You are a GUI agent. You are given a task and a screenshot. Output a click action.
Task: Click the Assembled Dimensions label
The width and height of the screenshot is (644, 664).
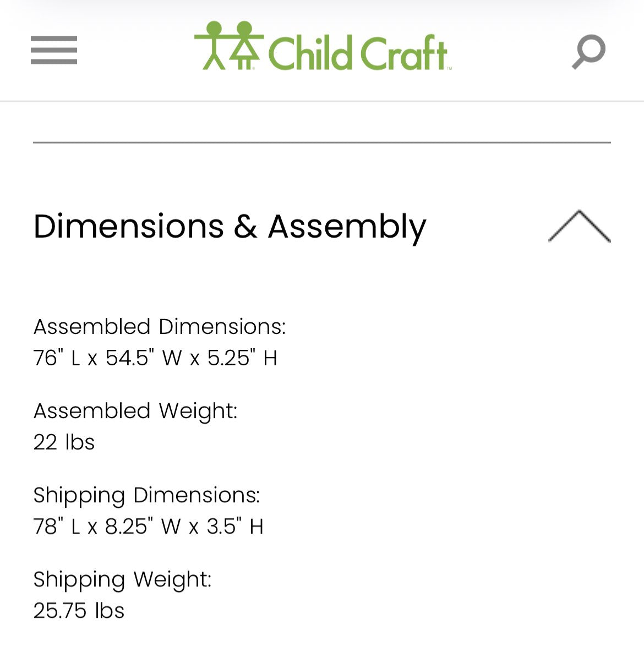(x=160, y=327)
